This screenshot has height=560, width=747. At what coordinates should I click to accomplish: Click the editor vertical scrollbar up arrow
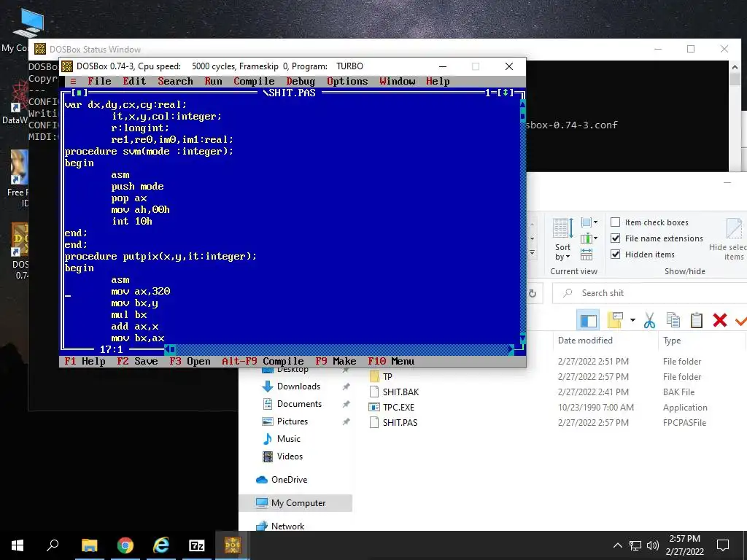coord(522,104)
